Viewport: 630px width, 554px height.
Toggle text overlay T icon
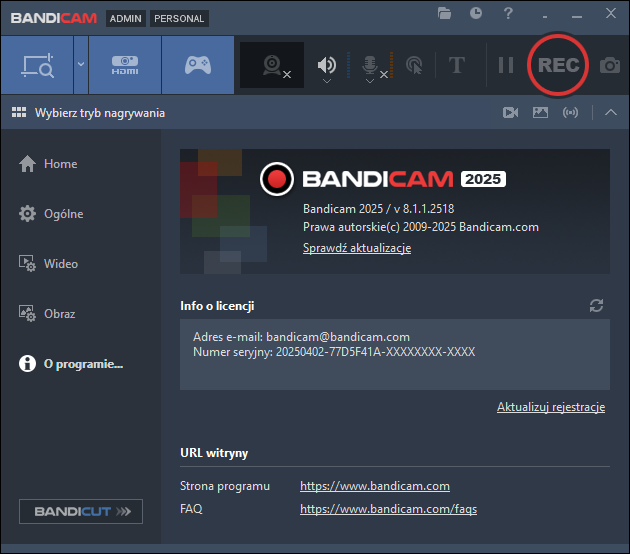(x=456, y=65)
